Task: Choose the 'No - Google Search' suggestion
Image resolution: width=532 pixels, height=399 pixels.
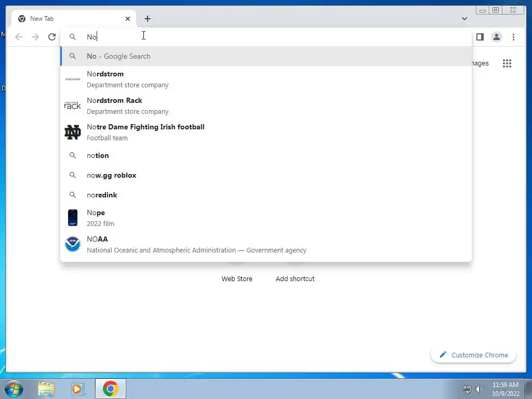Action: (266, 56)
